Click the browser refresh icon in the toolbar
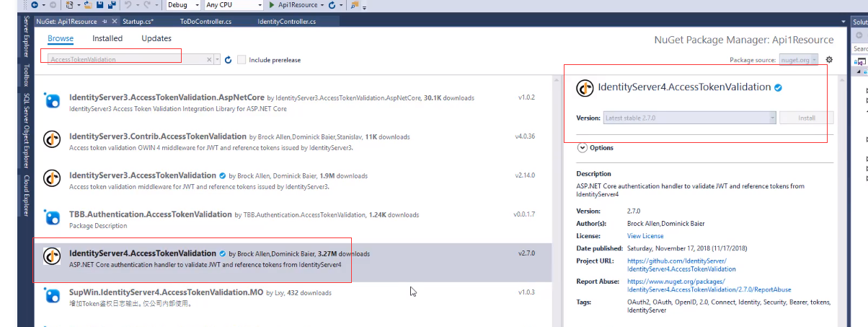The image size is (868, 327). pos(333,5)
